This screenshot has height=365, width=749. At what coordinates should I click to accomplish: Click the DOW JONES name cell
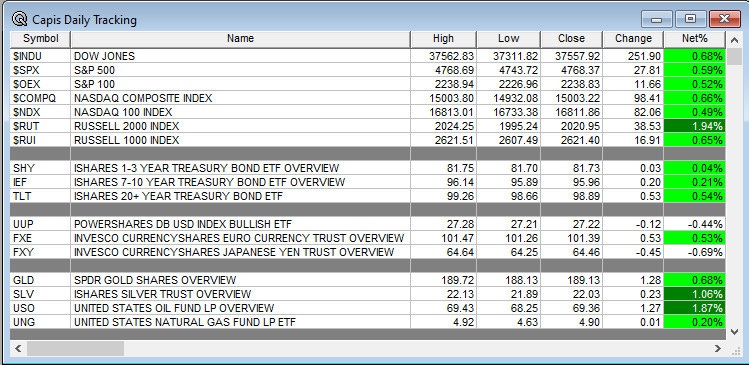pos(240,56)
